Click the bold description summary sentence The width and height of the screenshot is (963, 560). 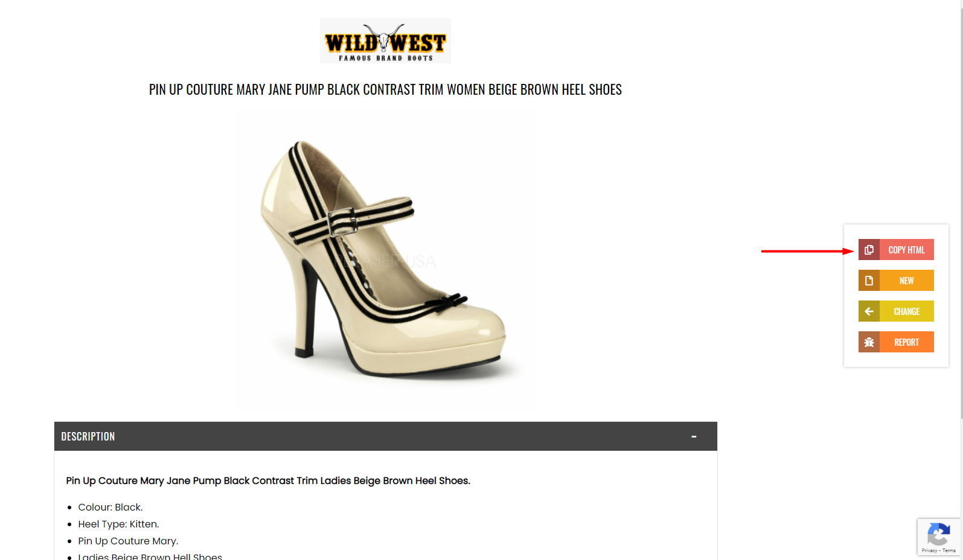click(268, 480)
